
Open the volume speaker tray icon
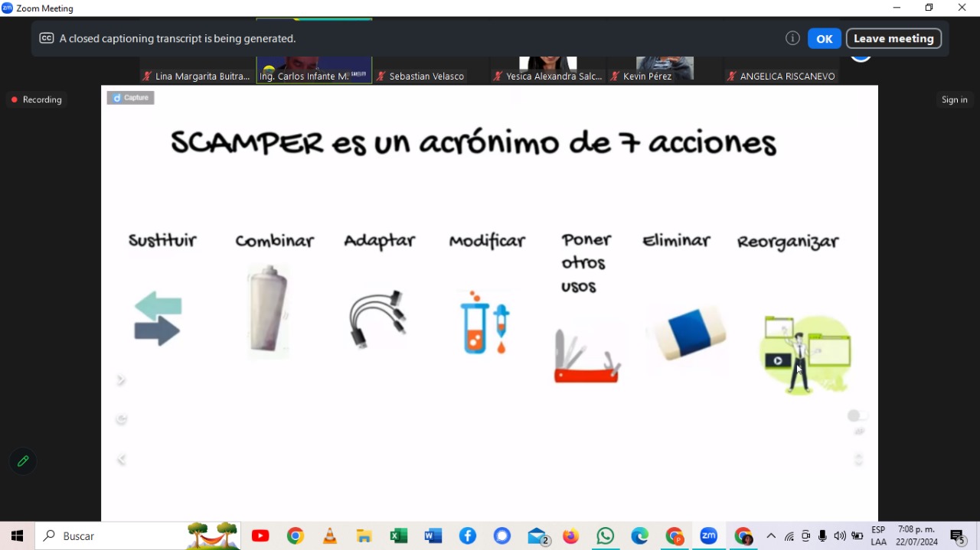pyautogui.click(x=840, y=536)
